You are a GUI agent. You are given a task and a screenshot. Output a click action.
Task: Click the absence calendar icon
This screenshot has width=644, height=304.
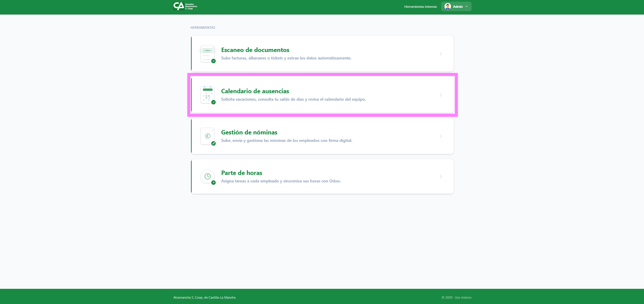[208, 95]
